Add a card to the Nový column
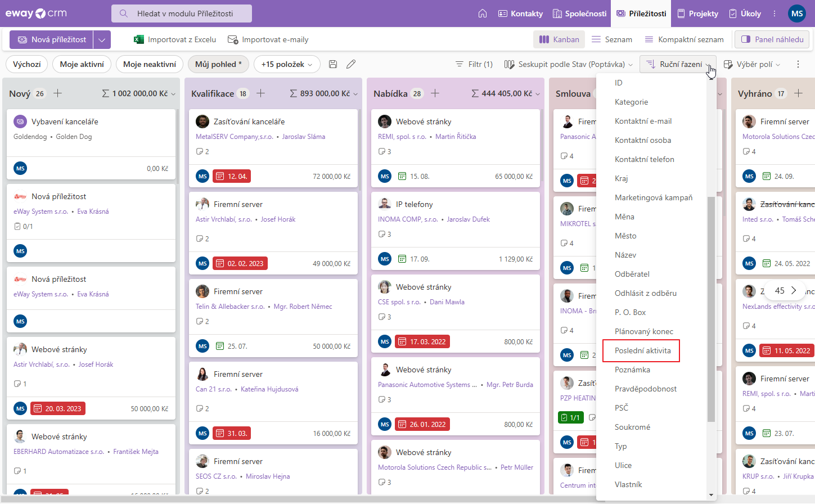Image resolution: width=815 pixels, height=504 pixels. (57, 93)
